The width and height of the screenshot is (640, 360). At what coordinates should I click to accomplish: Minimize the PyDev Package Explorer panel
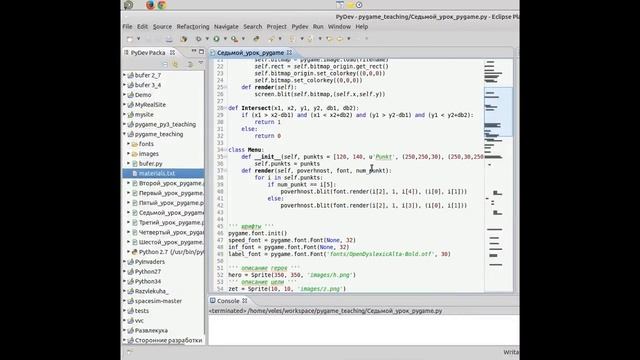click(x=194, y=51)
